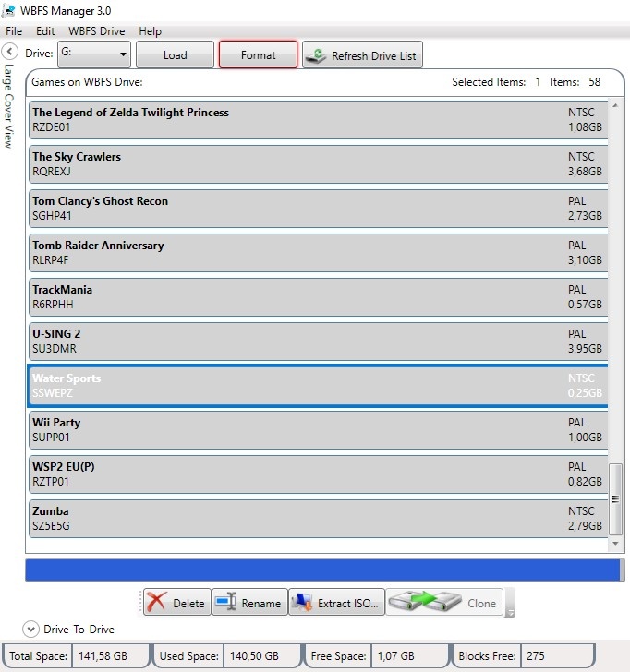The image size is (630, 672).
Task: Click the Refresh Drive List icon
Action: [317, 55]
